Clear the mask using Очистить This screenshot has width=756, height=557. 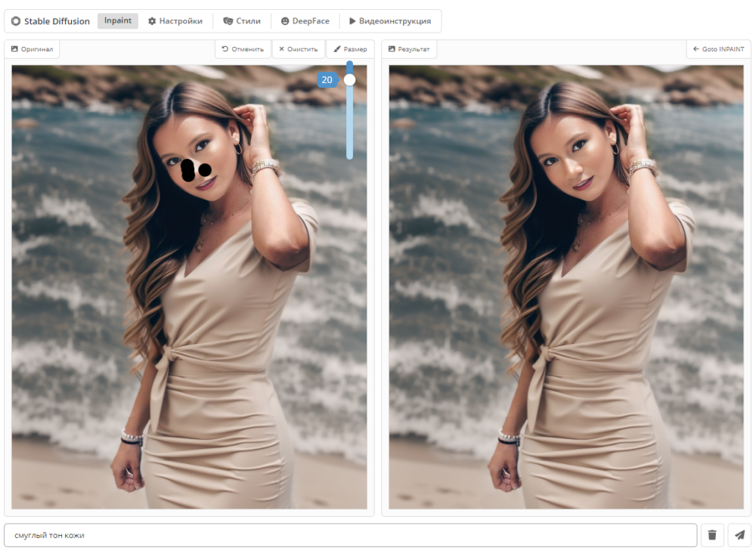pyautogui.click(x=299, y=49)
